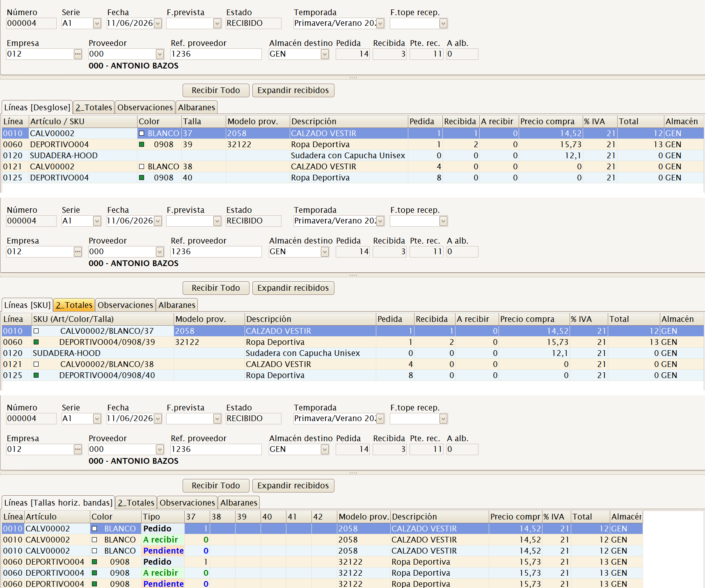Click Empresa field in Líneas [SKU] view
This screenshot has width=705, height=588.
(x=40, y=252)
